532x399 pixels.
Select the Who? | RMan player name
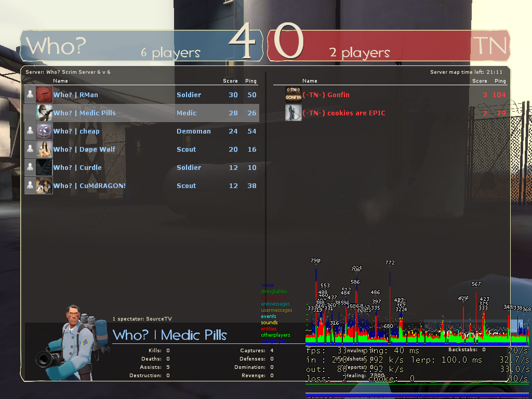click(x=76, y=95)
